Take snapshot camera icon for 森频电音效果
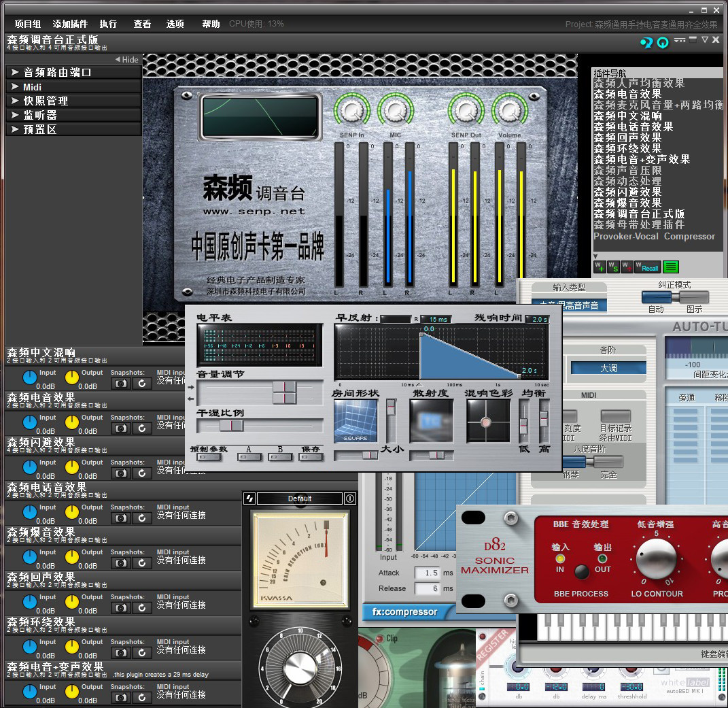This screenshot has width=728, height=708. (121, 428)
